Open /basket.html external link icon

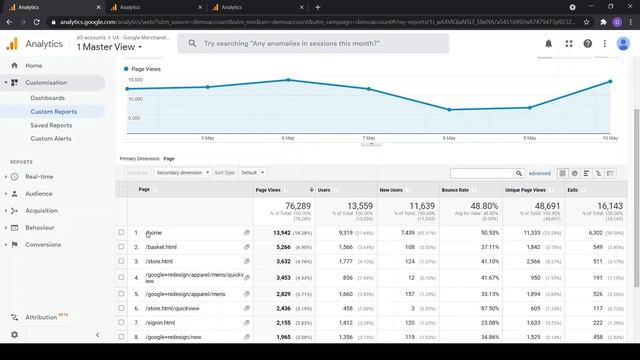(x=247, y=247)
